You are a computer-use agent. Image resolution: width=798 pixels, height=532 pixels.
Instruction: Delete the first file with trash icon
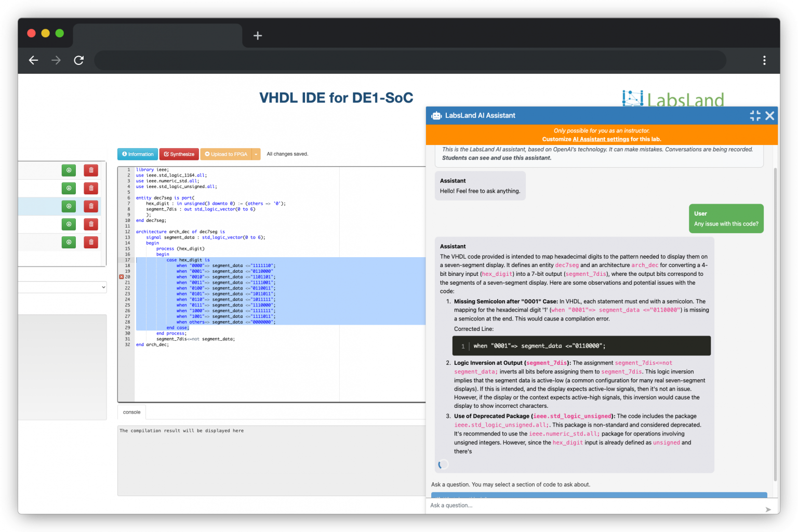coord(91,170)
